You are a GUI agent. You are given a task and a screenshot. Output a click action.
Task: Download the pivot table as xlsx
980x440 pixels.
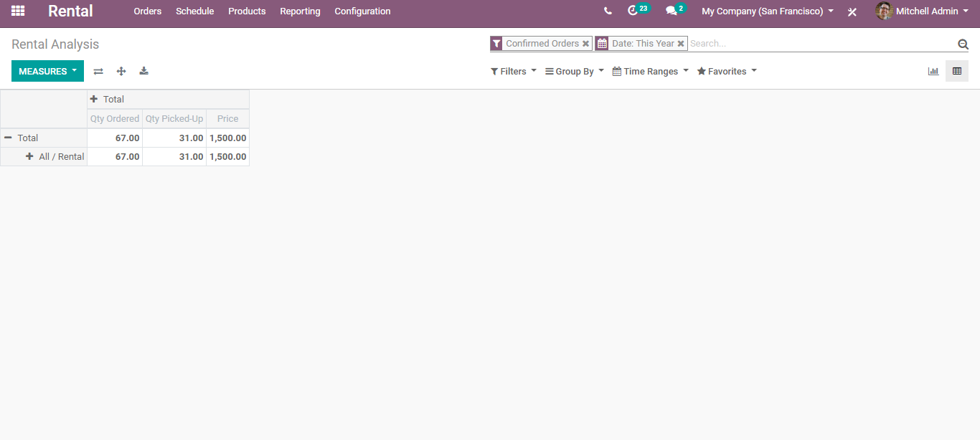[144, 71]
